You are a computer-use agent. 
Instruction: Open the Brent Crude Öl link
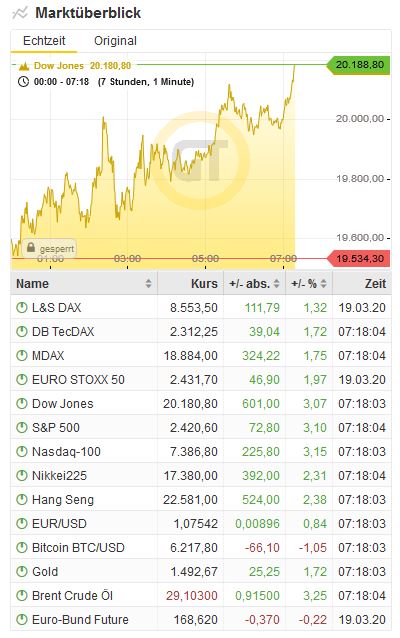click(x=72, y=596)
